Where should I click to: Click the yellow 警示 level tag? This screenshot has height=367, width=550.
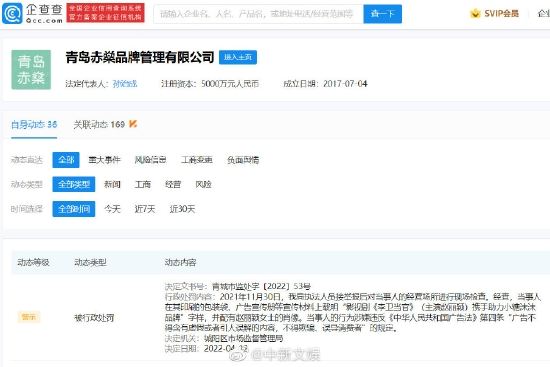[x=29, y=317]
